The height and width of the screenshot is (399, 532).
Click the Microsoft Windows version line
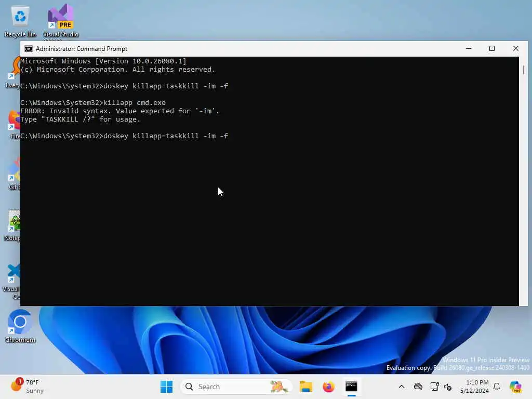pyautogui.click(x=103, y=61)
